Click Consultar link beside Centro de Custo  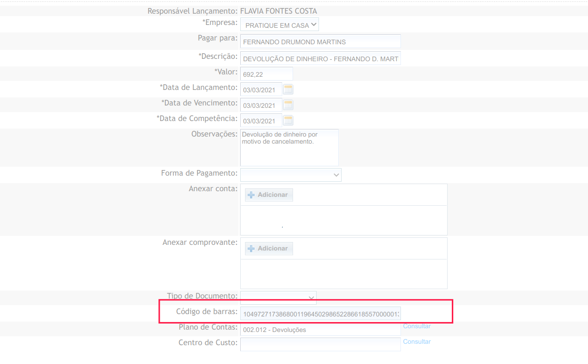coord(416,342)
